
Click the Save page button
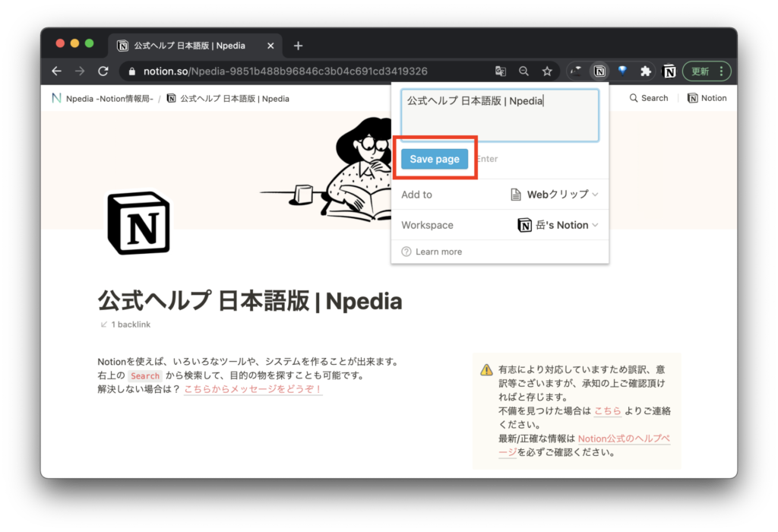click(435, 159)
